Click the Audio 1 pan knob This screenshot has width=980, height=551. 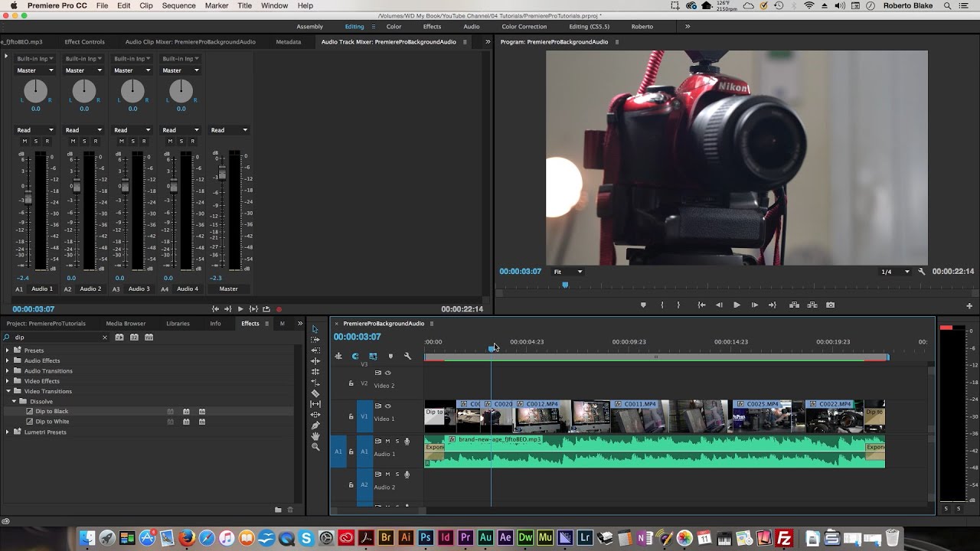pos(35,91)
